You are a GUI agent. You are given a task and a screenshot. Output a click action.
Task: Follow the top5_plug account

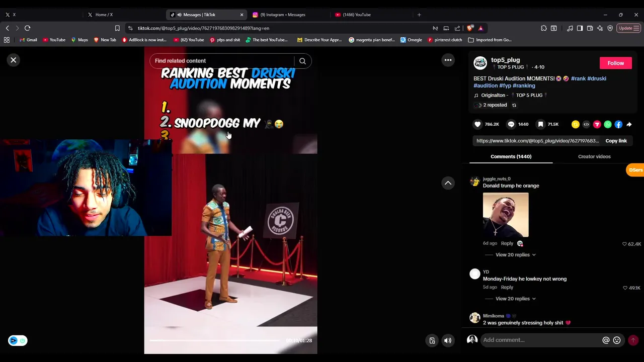[615, 63]
